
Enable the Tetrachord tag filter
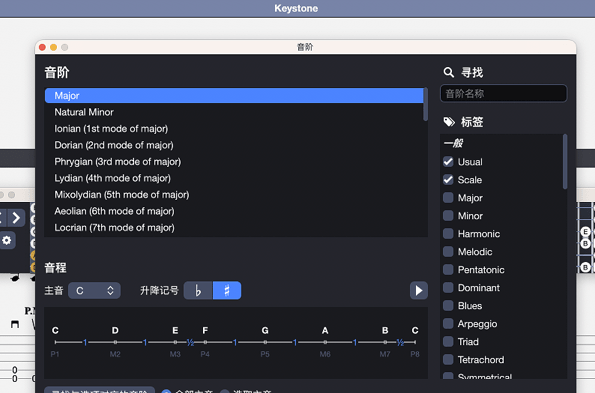pos(448,360)
